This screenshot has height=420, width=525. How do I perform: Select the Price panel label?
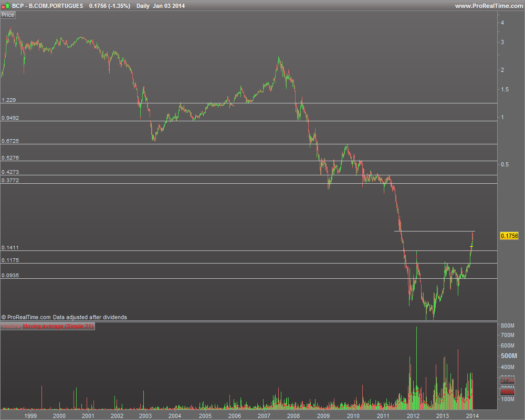click(8, 15)
